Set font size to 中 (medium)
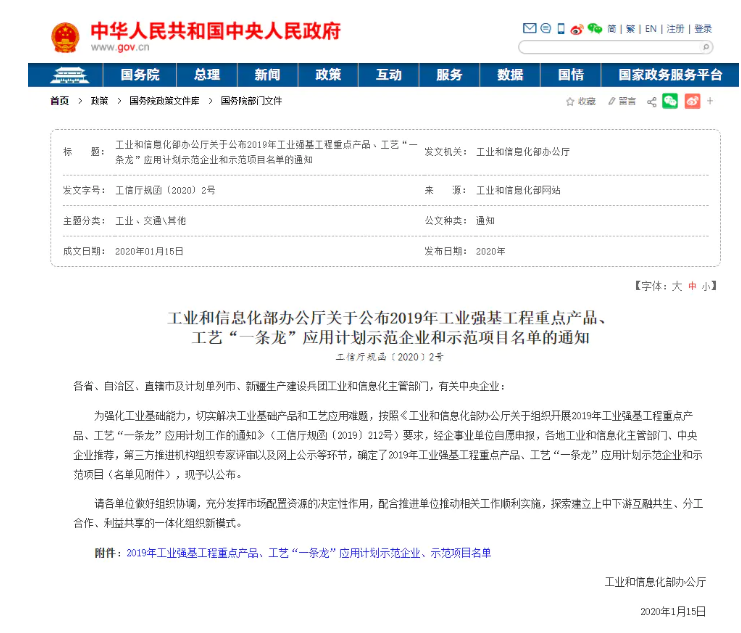 (690, 286)
